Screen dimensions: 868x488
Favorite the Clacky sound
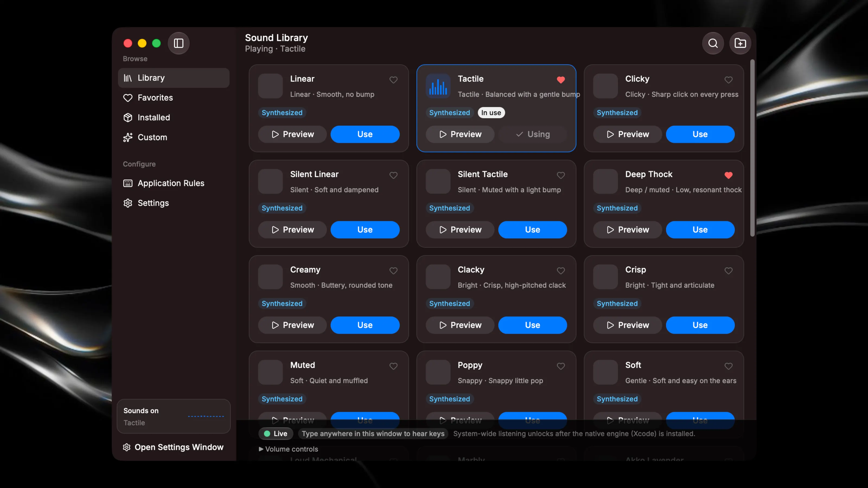click(x=561, y=271)
